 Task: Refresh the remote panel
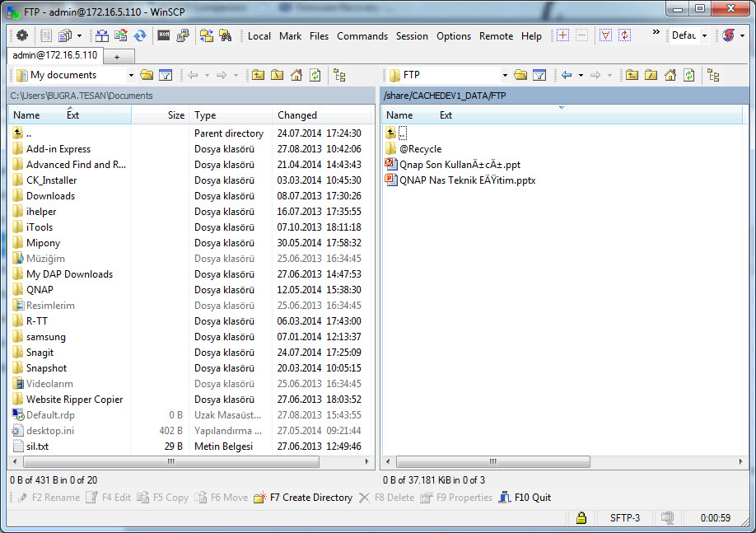point(689,75)
